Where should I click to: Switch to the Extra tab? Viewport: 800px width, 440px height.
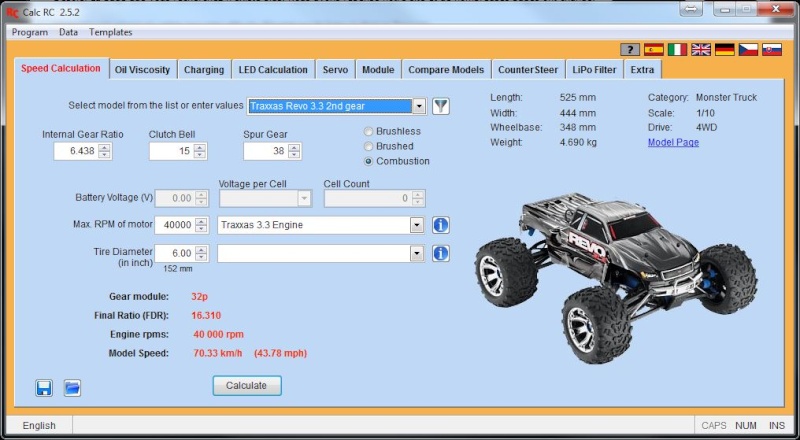tap(642, 70)
